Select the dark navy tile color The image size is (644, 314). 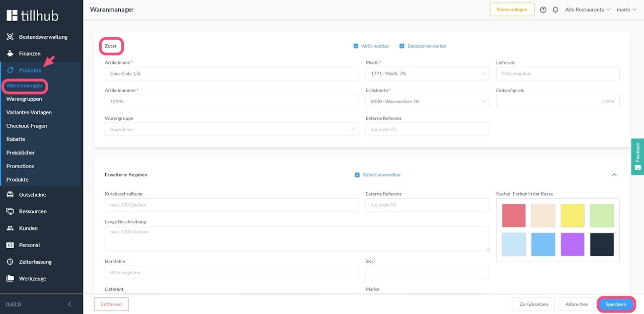tap(602, 245)
